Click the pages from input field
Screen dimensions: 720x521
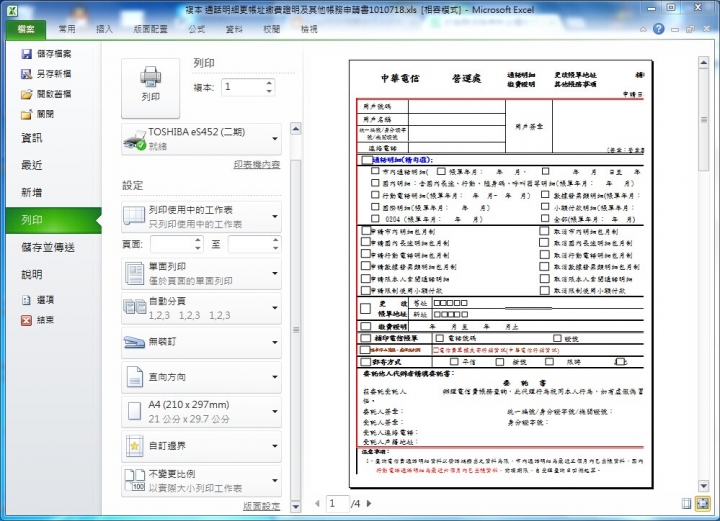click(x=172, y=244)
